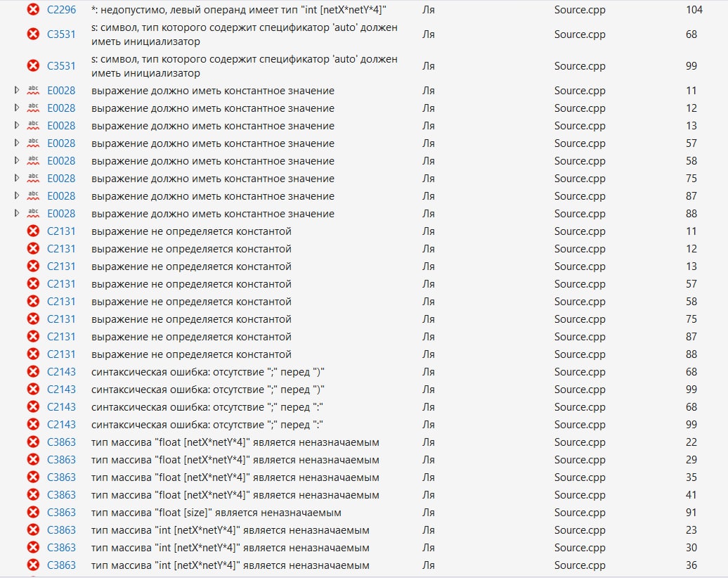Expand the E0028 error on line 12
728x578 pixels.
click(x=17, y=108)
